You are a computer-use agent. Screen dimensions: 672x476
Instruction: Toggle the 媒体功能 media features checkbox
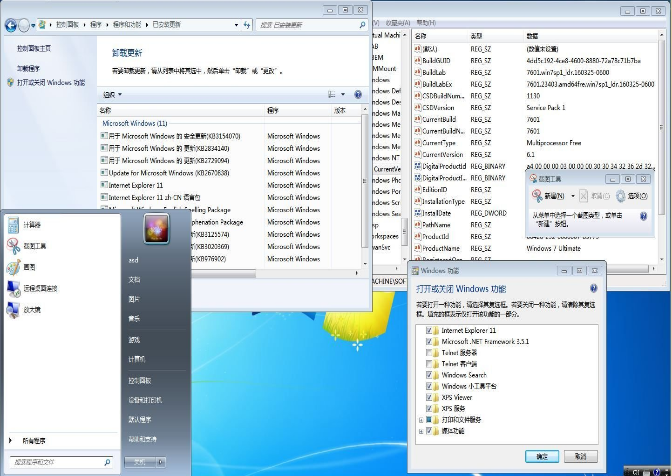[429, 431]
